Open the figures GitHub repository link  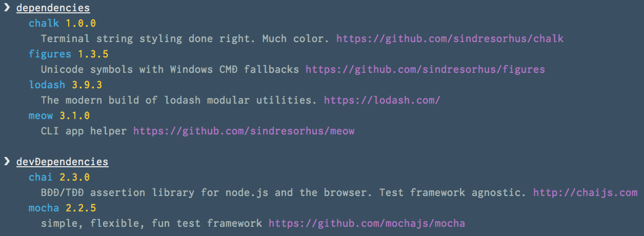(425, 69)
